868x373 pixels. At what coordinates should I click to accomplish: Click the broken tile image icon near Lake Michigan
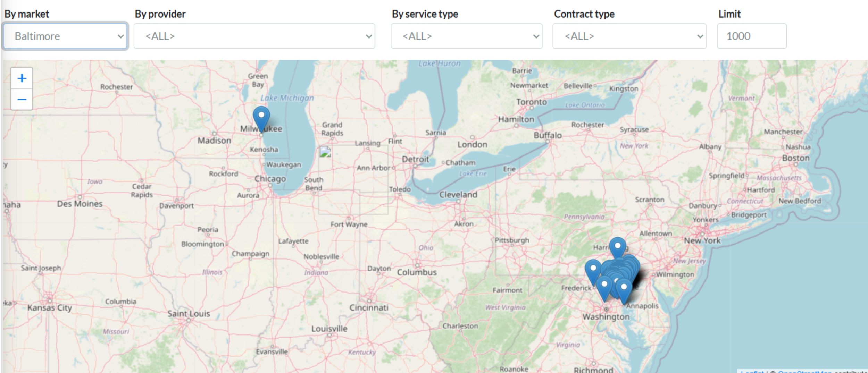click(x=325, y=151)
